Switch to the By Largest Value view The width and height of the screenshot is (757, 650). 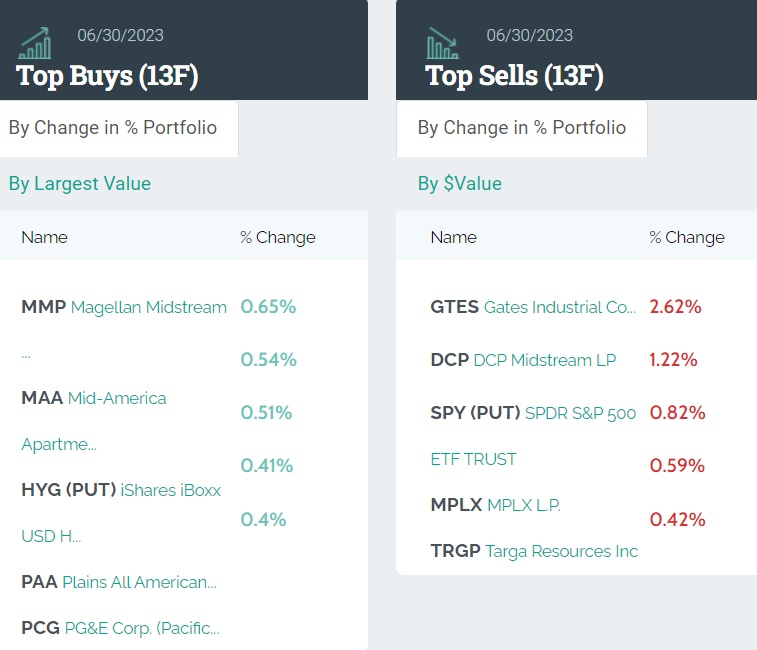click(x=80, y=183)
